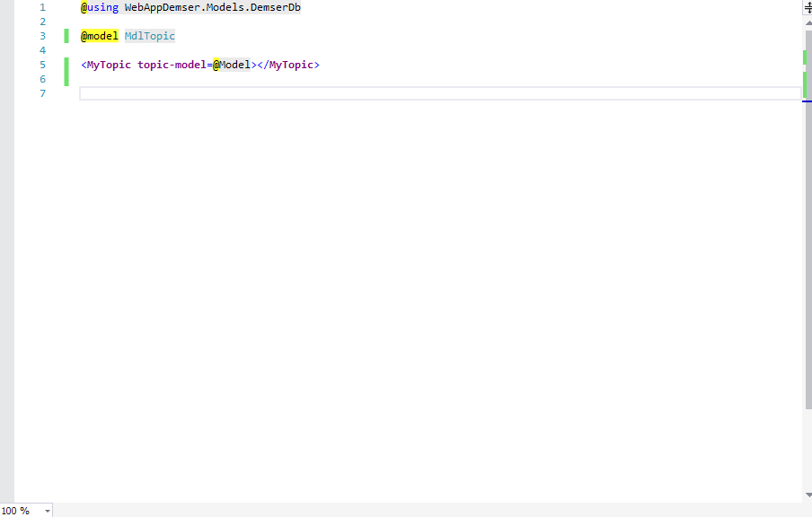Screen dimensions: 812x517
Task: Click the vertical scrollbar thumb
Action: pyautogui.click(x=808, y=220)
